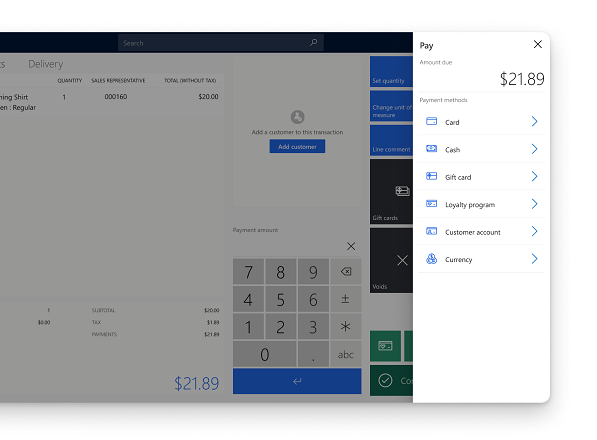This screenshot has height=440, width=597.
Task: Click numpad key 6
Action: click(313, 299)
